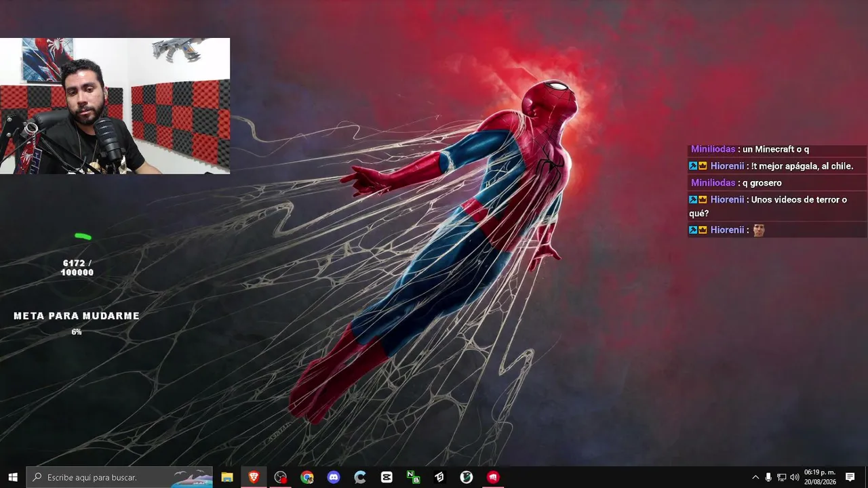Open OBS Studio from the taskbar
868x488 pixels.
click(280, 477)
